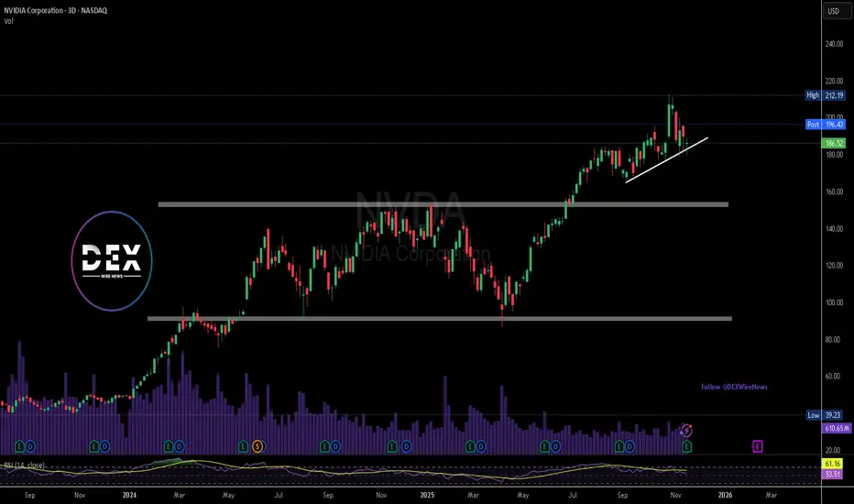Select the white ascending trendline drawing
Image resolution: width=854 pixels, height=504 pixels.
667,160
